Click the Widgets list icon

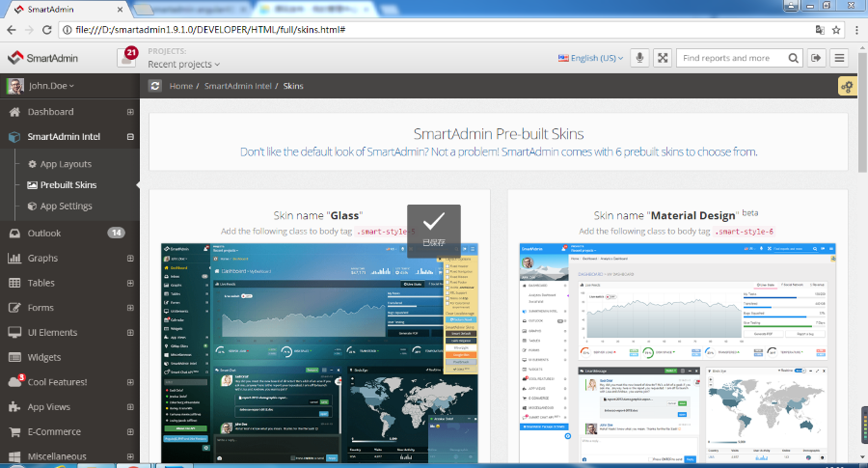pyautogui.click(x=14, y=357)
